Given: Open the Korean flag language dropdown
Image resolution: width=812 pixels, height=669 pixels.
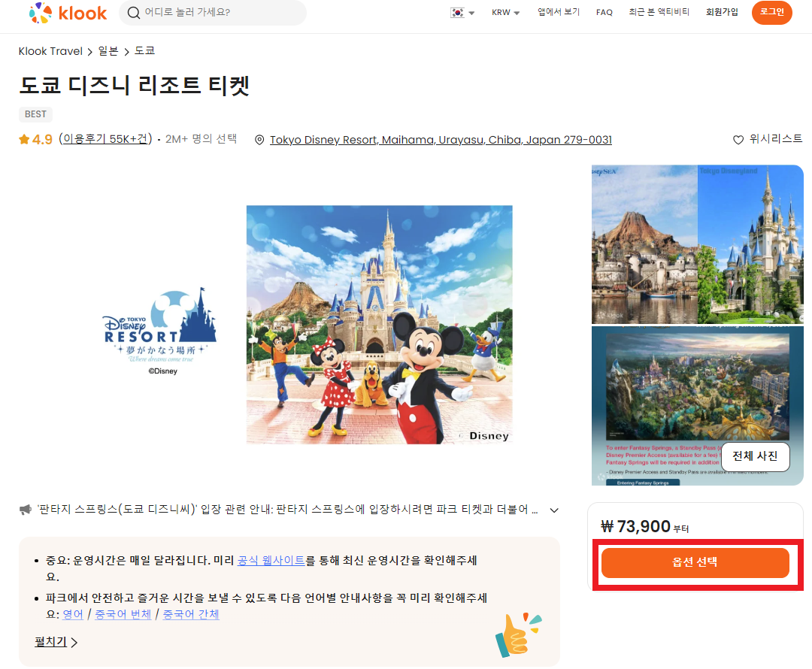Looking at the screenshot, I should pyautogui.click(x=462, y=13).
